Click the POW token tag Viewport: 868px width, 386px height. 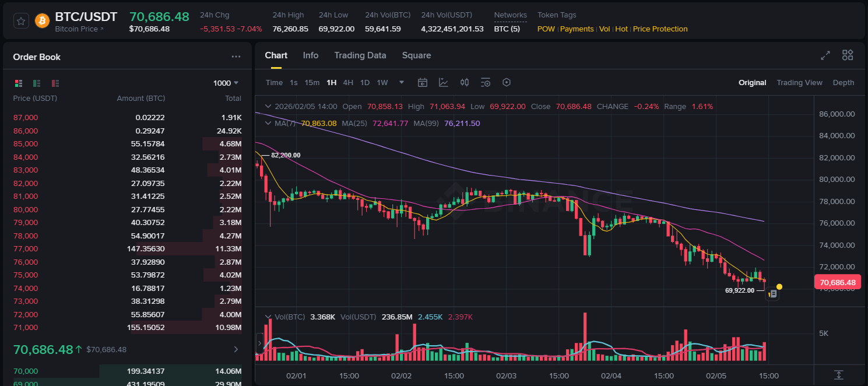546,29
